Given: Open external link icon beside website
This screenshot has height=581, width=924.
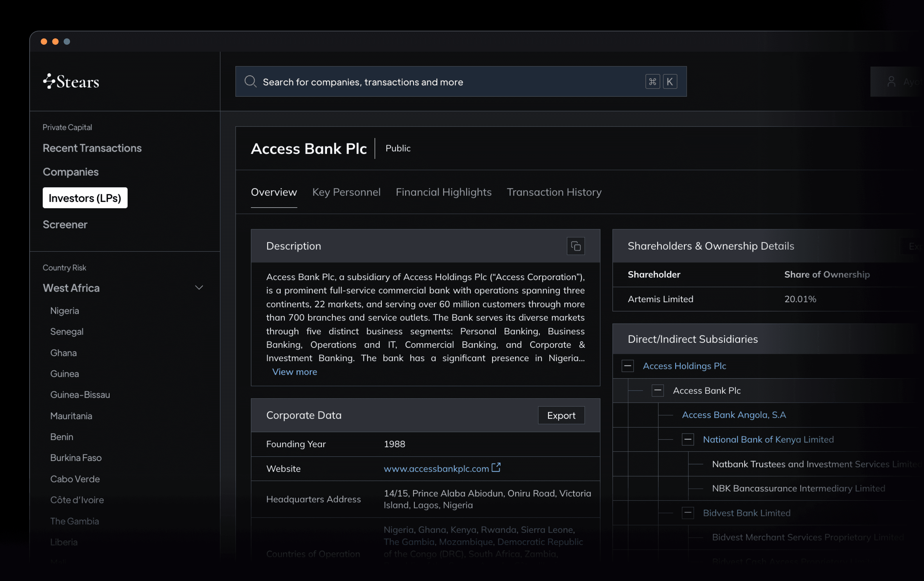Looking at the screenshot, I should 496,467.
